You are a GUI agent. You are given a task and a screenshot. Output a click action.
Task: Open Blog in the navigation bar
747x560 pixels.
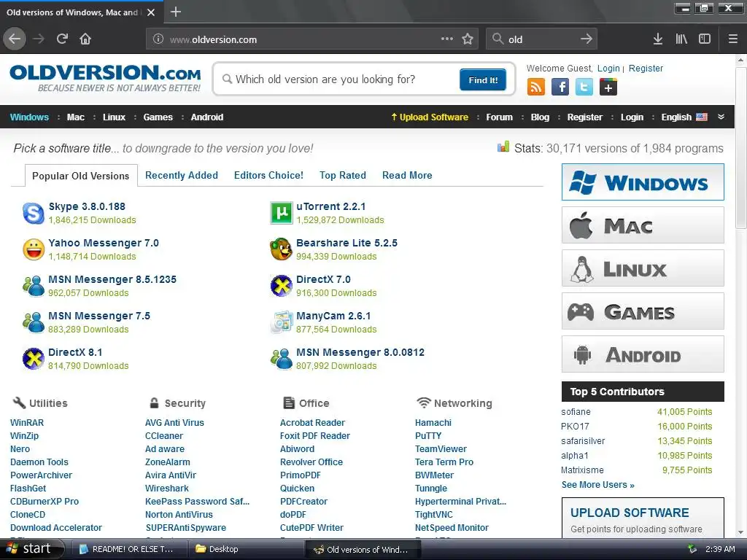540,117
